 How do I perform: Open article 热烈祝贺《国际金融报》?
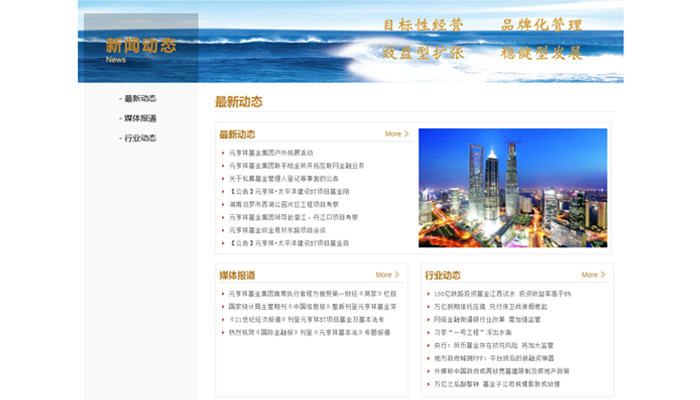click(x=309, y=333)
